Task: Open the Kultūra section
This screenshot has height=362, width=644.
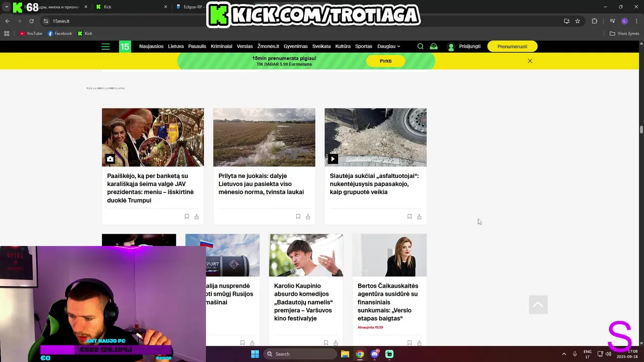Action: coord(343,46)
